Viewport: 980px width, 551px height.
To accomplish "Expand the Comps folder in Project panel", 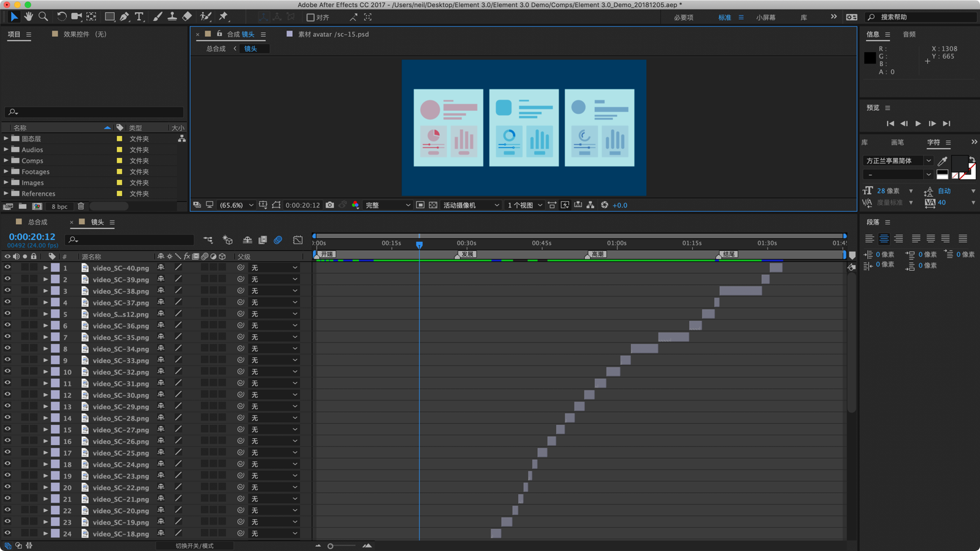I will (6, 160).
